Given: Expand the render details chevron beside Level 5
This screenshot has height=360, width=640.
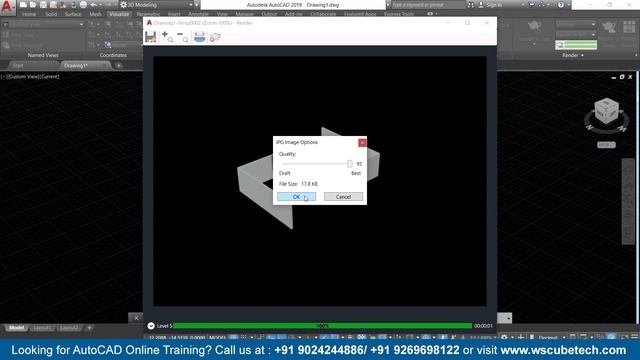Looking at the screenshot, I should point(151,326).
